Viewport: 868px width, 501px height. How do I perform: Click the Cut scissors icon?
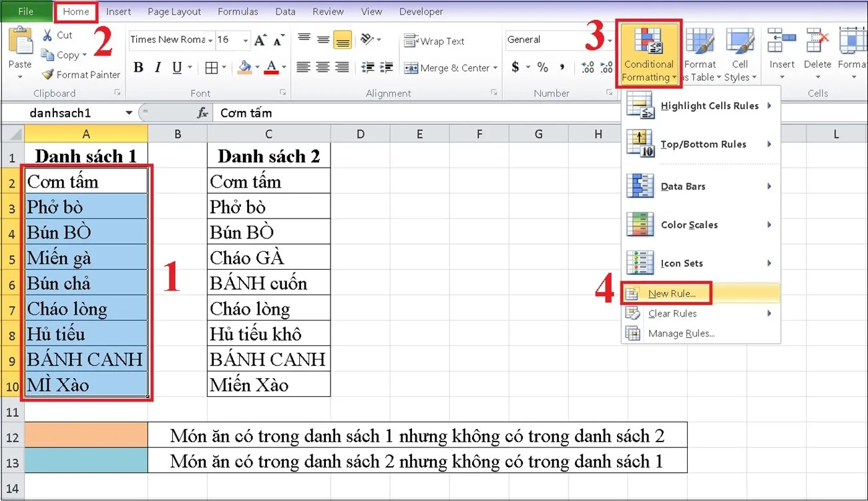click(48, 35)
